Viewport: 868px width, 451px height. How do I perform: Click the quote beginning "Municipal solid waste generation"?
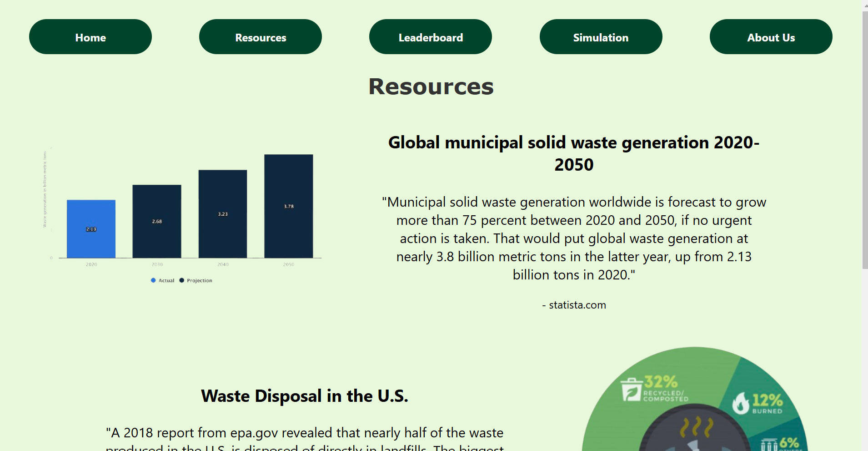pyautogui.click(x=574, y=238)
